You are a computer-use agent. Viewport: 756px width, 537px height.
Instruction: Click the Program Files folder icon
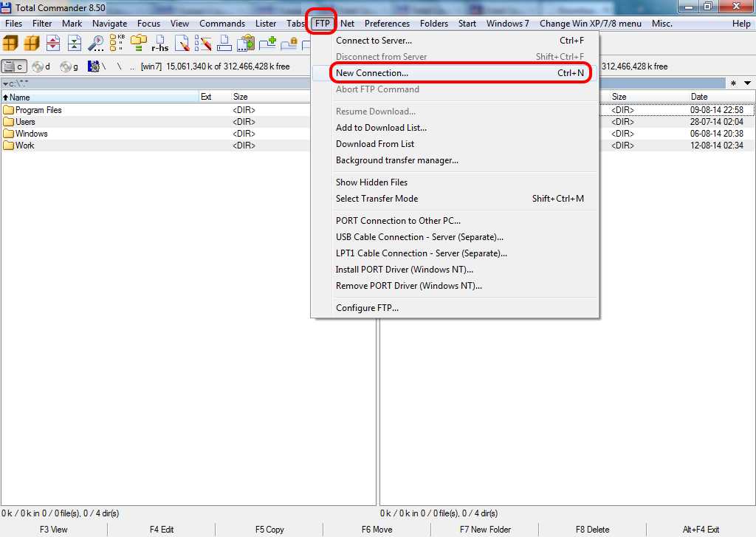coord(8,110)
